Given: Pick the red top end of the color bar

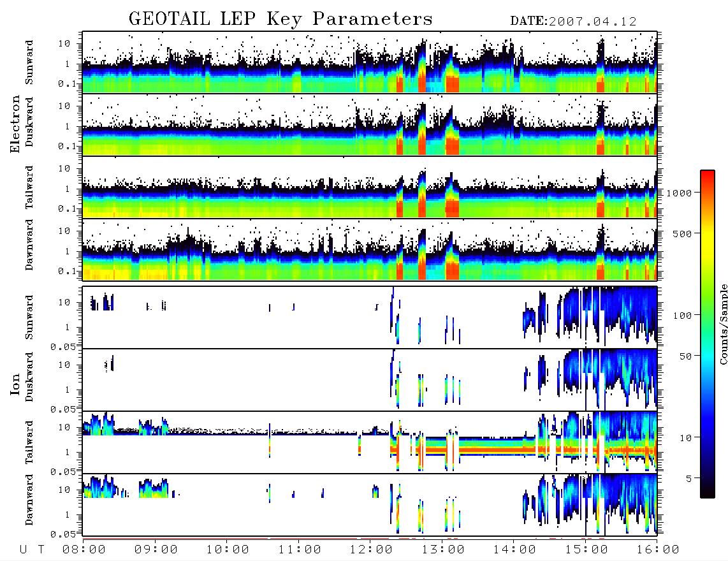Looking at the screenshot, I should (x=708, y=177).
